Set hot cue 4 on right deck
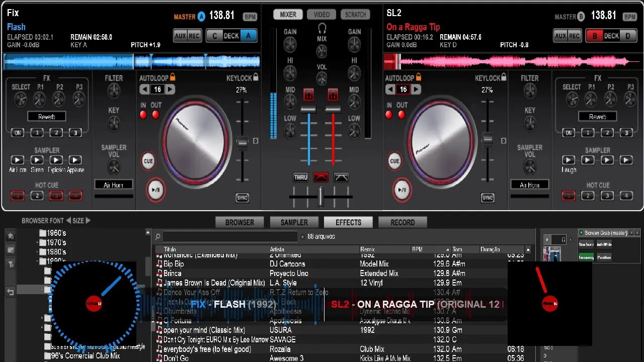 coord(626,196)
